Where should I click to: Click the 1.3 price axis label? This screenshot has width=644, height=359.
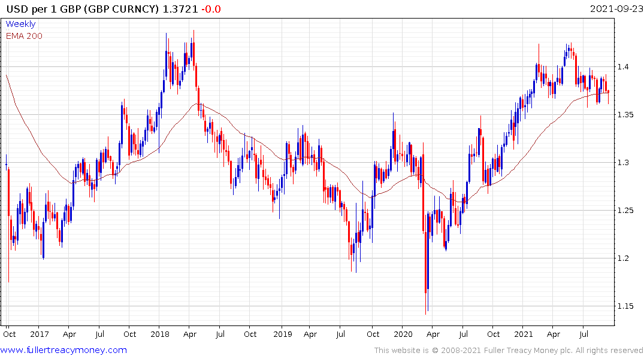[x=622, y=163]
